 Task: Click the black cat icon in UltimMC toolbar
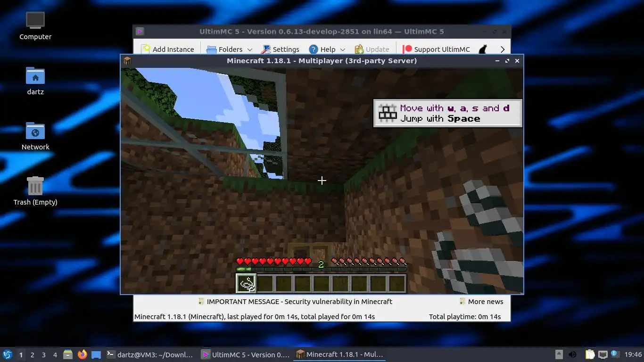[x=483, y=49]
